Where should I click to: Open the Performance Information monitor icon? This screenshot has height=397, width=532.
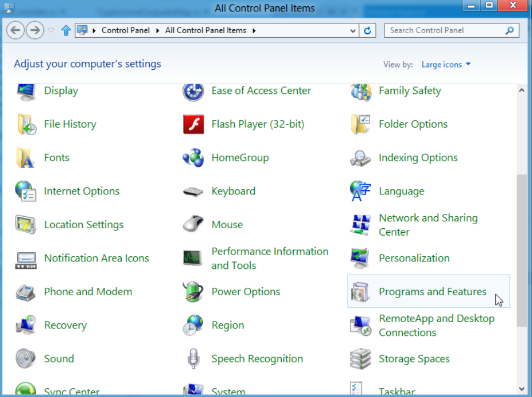[193, 258]
